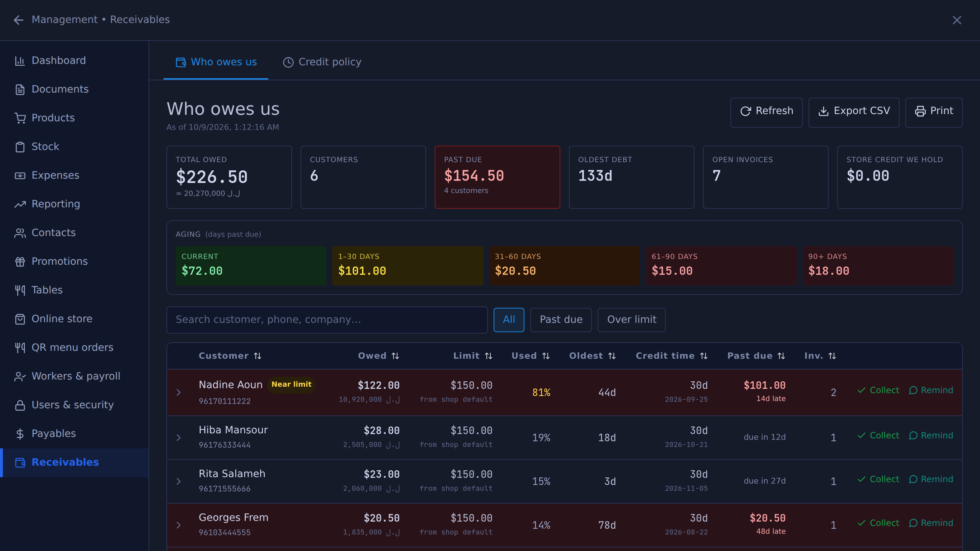Screen dimensions: 980x551
Task: Sort the table by Owed column
Action: pos(378,356)
